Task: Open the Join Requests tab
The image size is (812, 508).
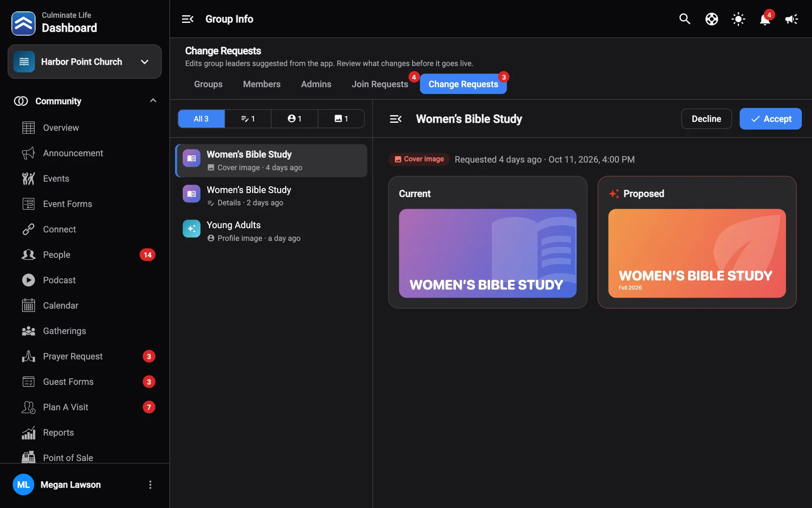Action: [x=380, y=84]
